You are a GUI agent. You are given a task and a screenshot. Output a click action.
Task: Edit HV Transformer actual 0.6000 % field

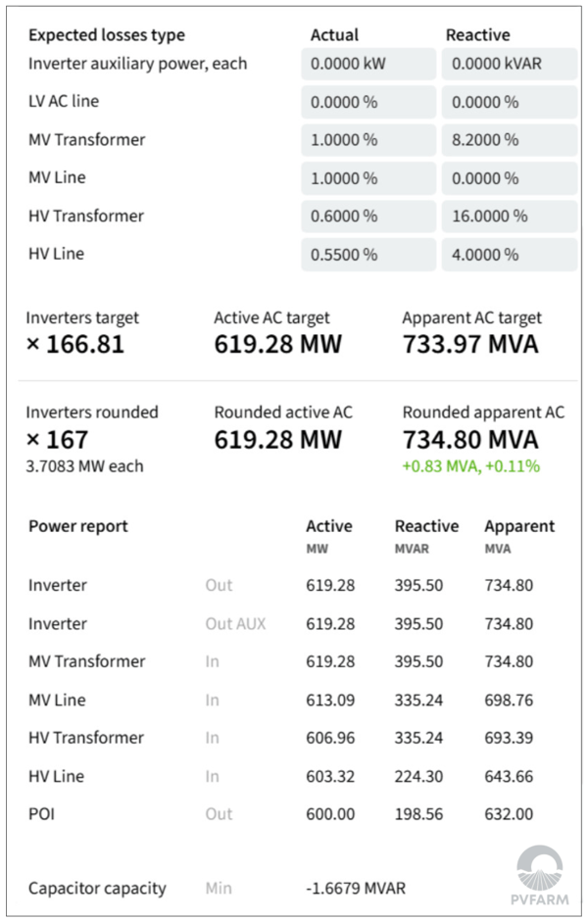[x=368, y=217]
